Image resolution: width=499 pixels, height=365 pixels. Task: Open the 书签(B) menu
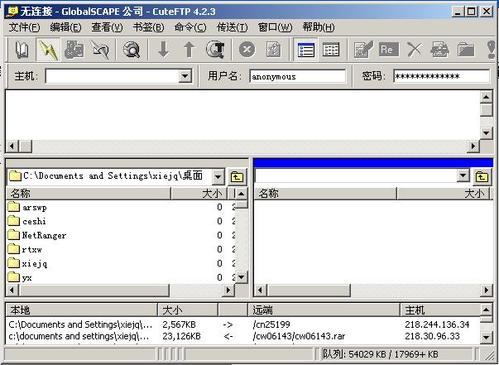(x=148, y=27)
